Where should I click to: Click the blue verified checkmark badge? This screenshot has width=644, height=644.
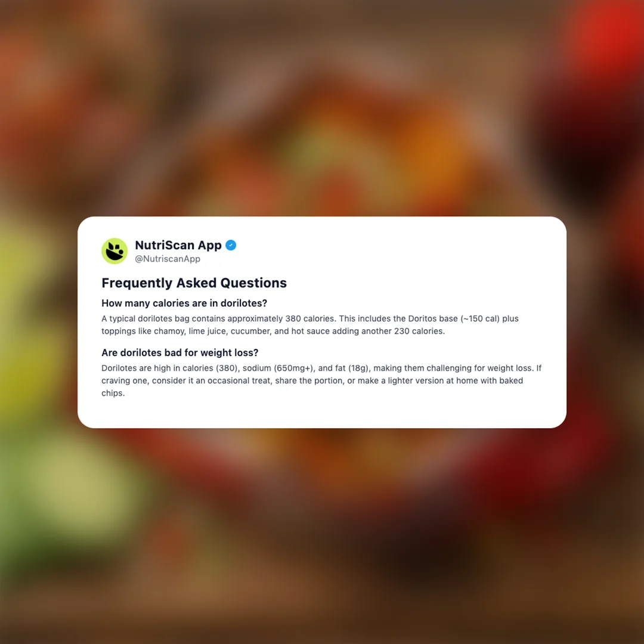point(231,245)
